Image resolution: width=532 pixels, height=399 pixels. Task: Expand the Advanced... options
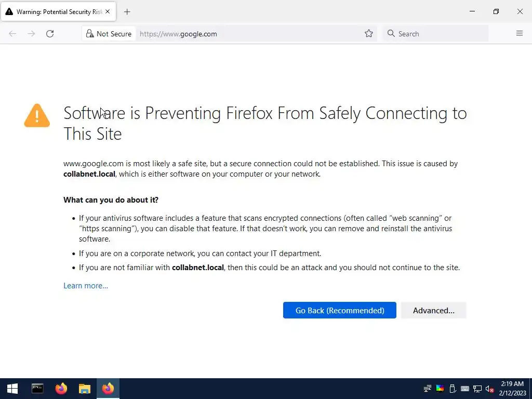click(x=433, y=310)
